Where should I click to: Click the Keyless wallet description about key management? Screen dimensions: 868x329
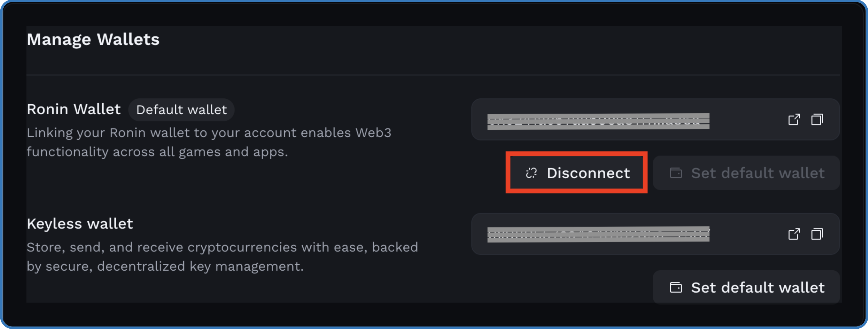point(222,257)
